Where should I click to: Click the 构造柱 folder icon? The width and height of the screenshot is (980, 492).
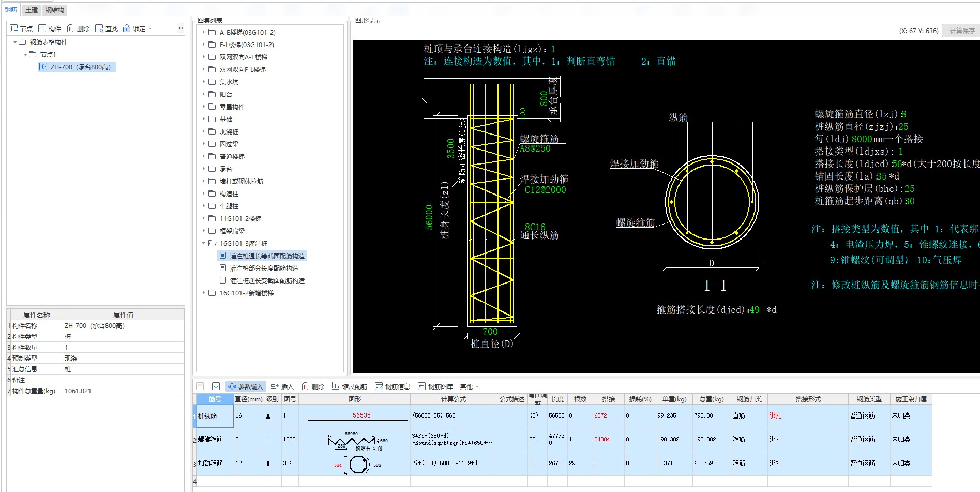(212, 193)
